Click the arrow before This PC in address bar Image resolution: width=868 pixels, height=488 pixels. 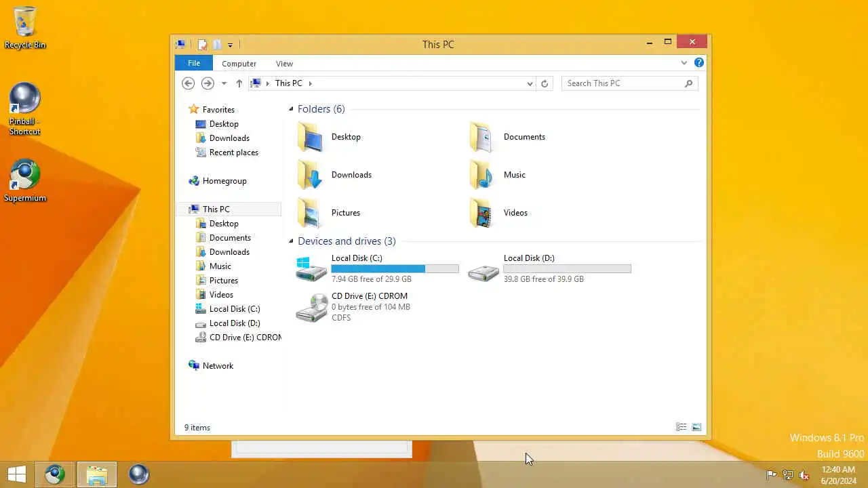(268, 83)
